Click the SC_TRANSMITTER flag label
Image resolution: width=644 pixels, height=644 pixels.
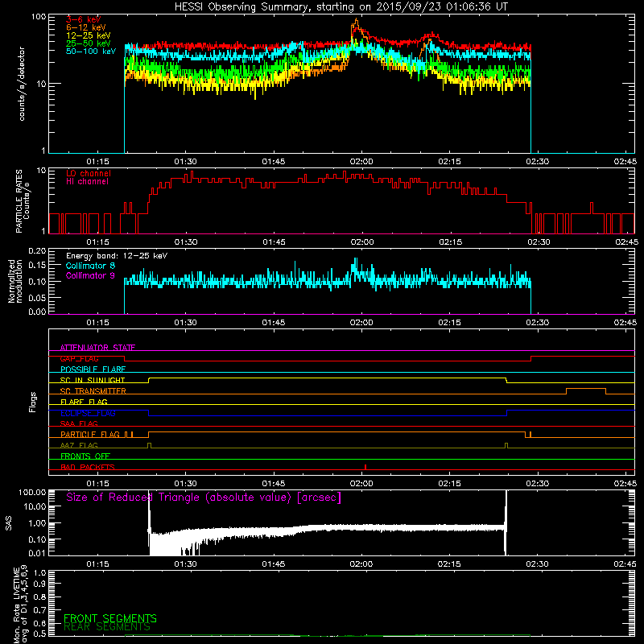(93, 391)
